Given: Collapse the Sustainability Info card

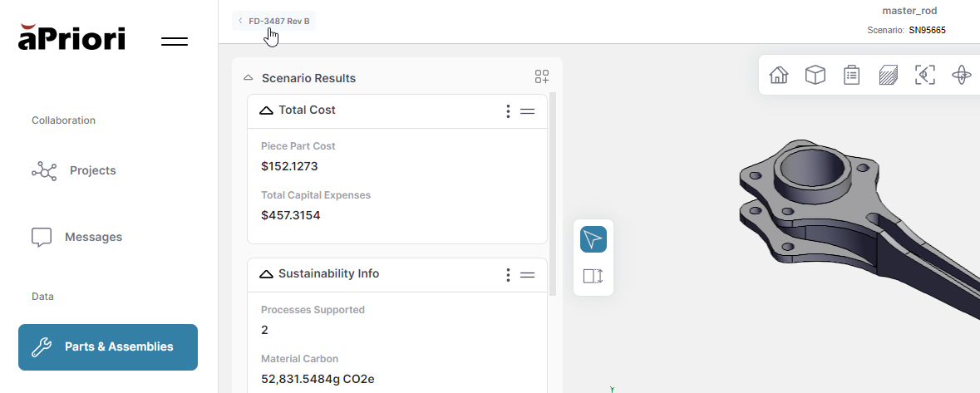Looking at the screenshot, I should point(266,274).
